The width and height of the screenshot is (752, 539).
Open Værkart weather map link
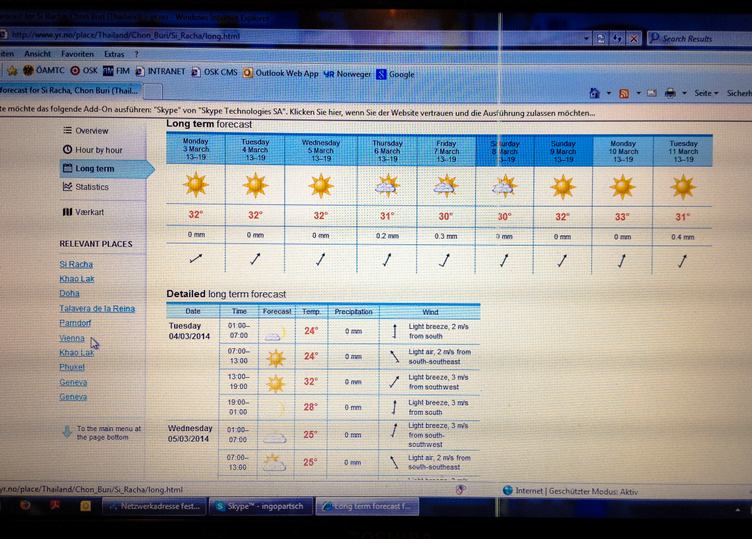pos(83,211)
